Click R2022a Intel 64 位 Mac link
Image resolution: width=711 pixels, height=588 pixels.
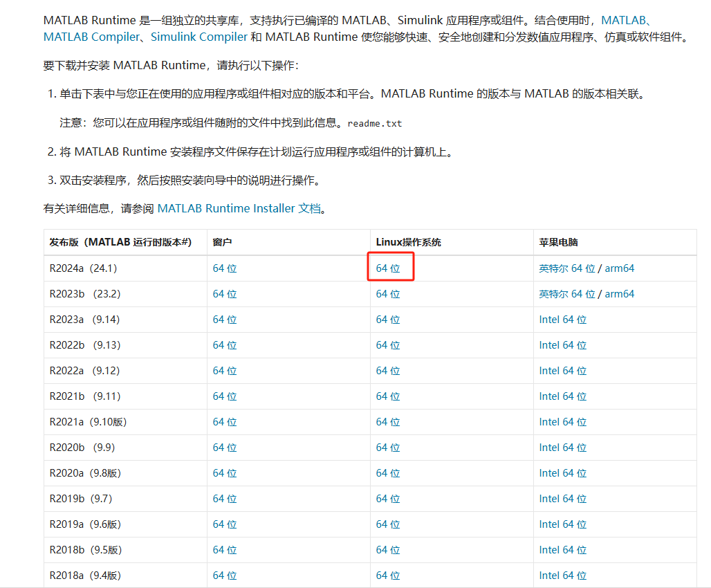tap(563, 371)
